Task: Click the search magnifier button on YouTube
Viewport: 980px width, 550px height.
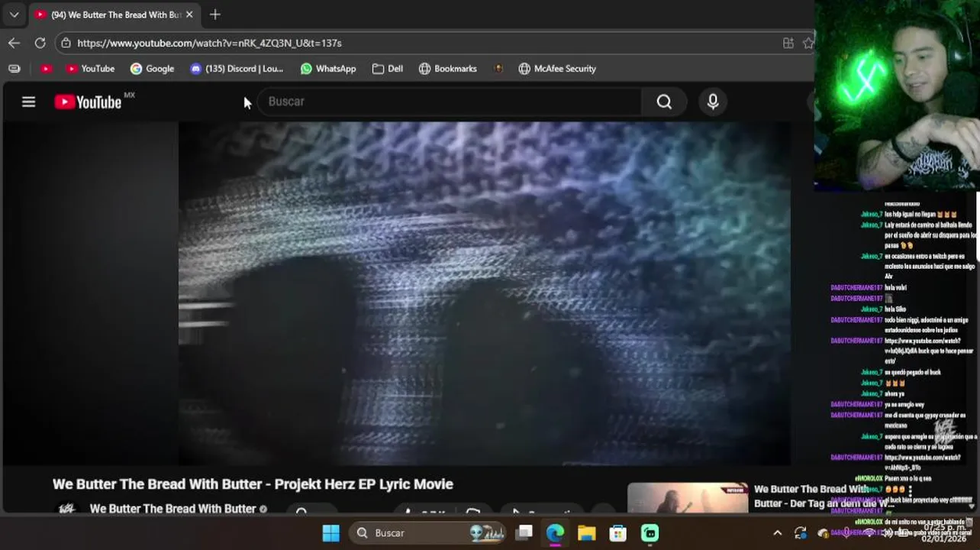Action: tap(664, 102)
